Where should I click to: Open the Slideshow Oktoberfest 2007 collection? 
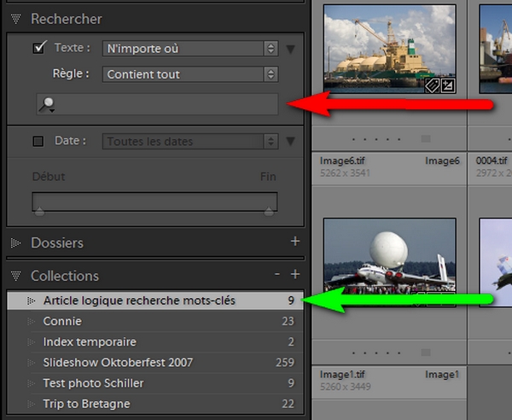(x=118, y=362)
